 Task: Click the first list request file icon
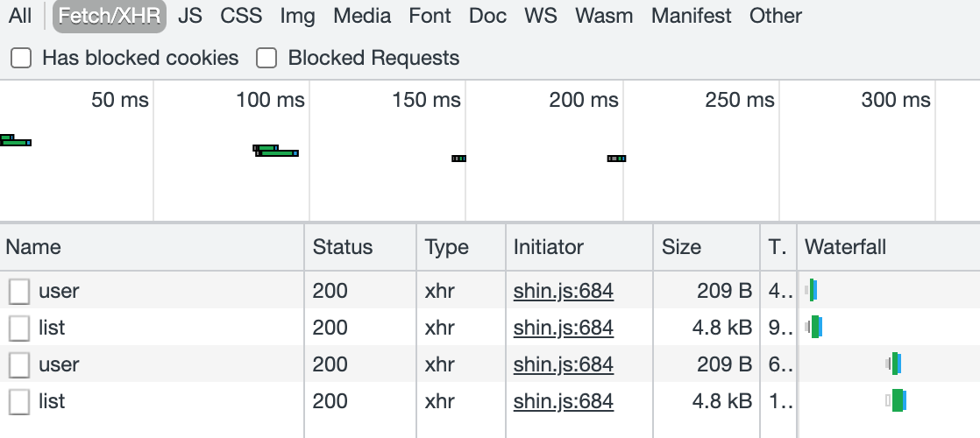click(19, 328)
